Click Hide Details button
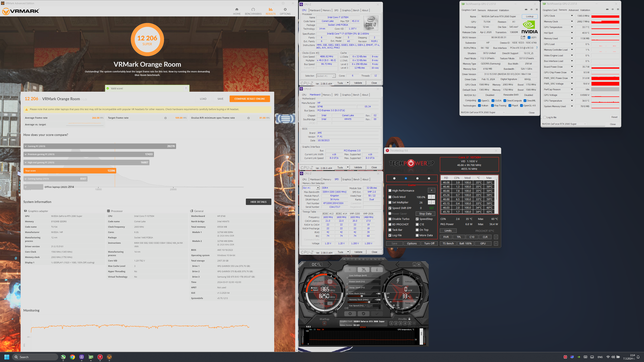This screenshot has width=644, height=362. [x=258, y=202]
